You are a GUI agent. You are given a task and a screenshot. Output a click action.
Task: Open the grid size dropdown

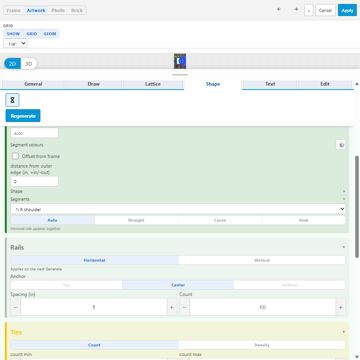point(15,44)
